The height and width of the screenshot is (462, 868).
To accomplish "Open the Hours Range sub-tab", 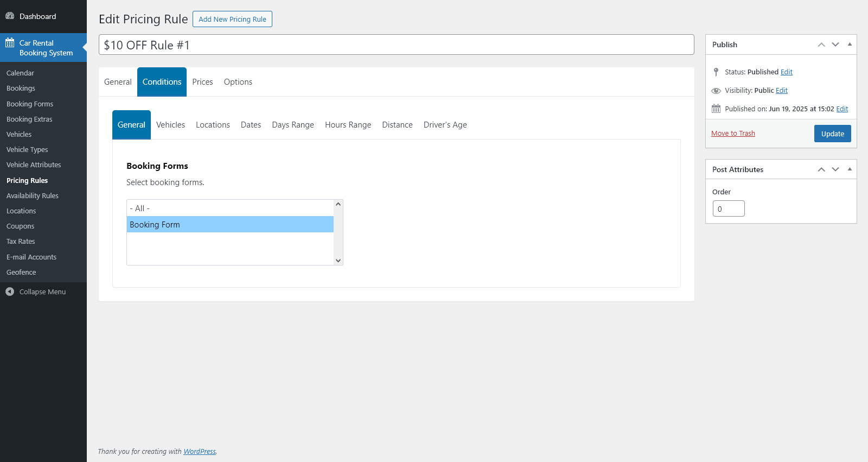I will pyautogui.click(x=348, y=125).
